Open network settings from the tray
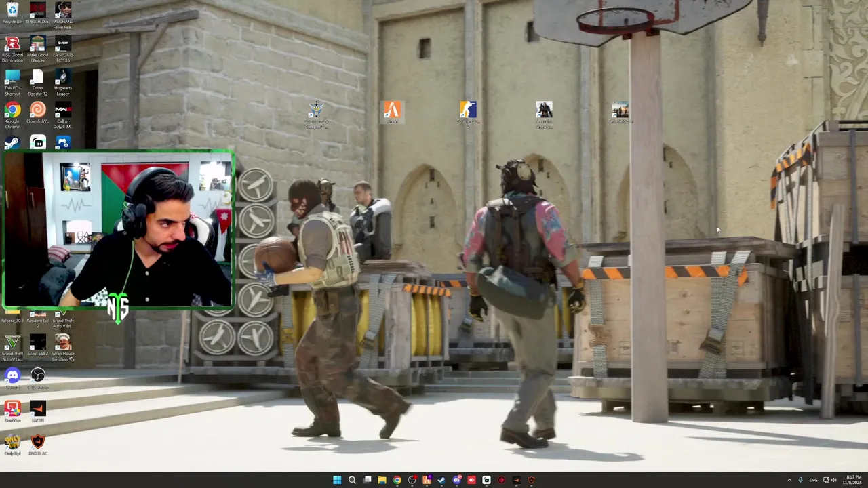This screenshot has height=488, width=868. point(826,480)
